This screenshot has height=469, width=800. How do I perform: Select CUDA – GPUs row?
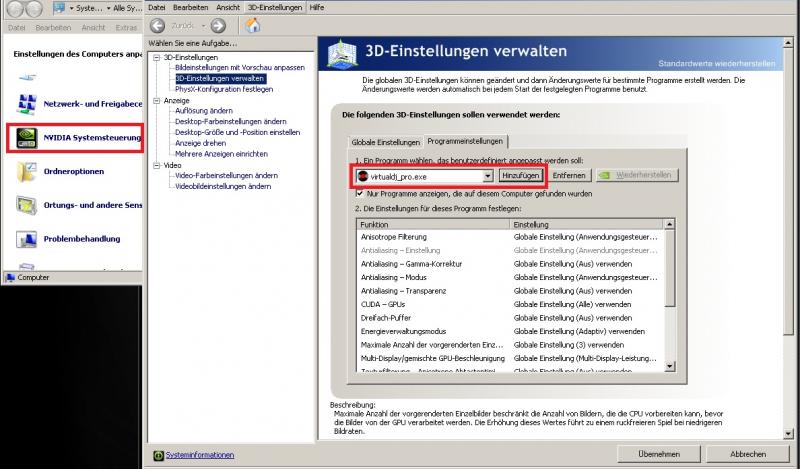click(x=511, y=305)
